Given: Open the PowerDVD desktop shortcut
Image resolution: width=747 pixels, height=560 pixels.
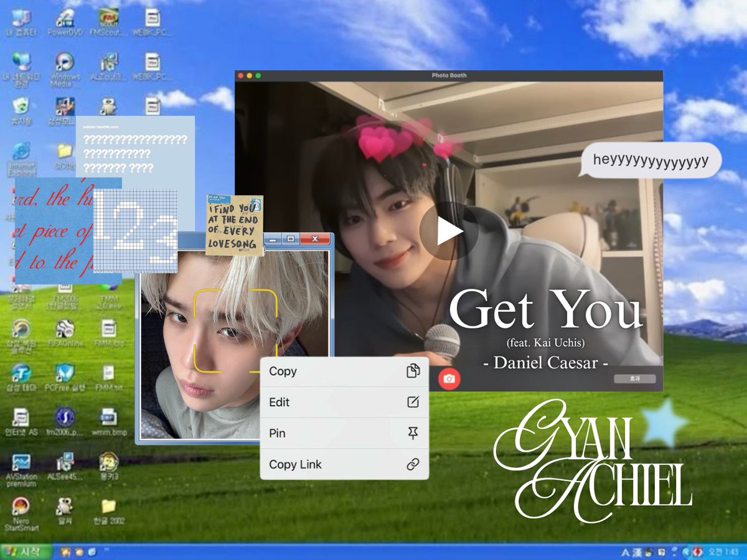Looking at the screenshot, I should pyautogui.click(x=65, y=23).
